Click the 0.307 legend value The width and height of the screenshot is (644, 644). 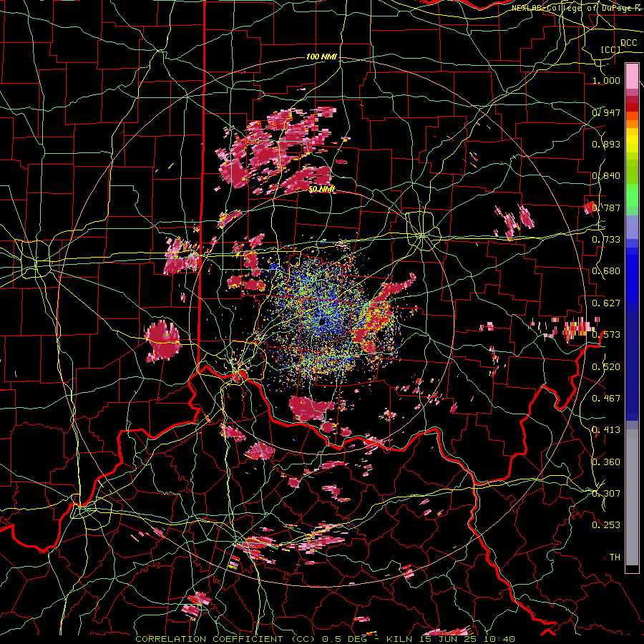(606, 493)
